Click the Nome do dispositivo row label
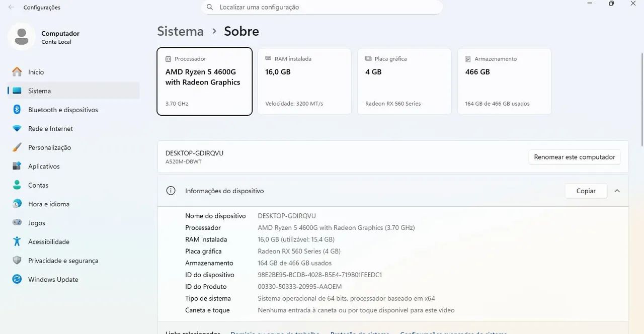The image size is (644, 334). click(x=215, y=216)
